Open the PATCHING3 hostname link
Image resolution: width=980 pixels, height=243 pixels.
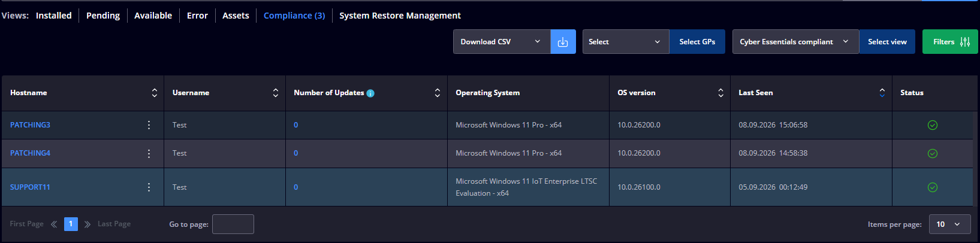point(30,125)
